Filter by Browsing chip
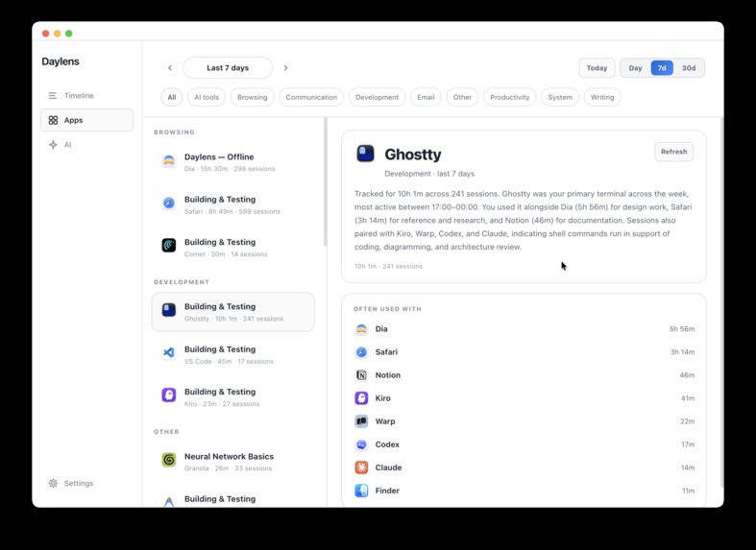 (253, 97)
